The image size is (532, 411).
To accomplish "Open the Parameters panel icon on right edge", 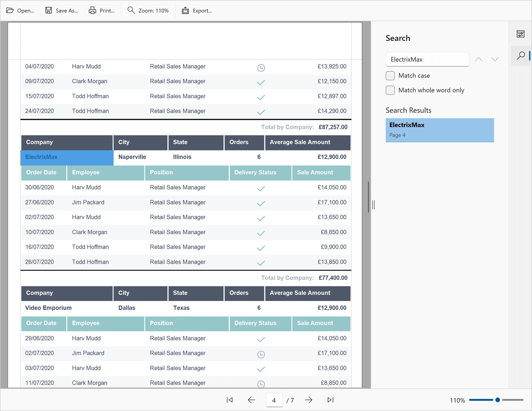I will click(521, 33).
